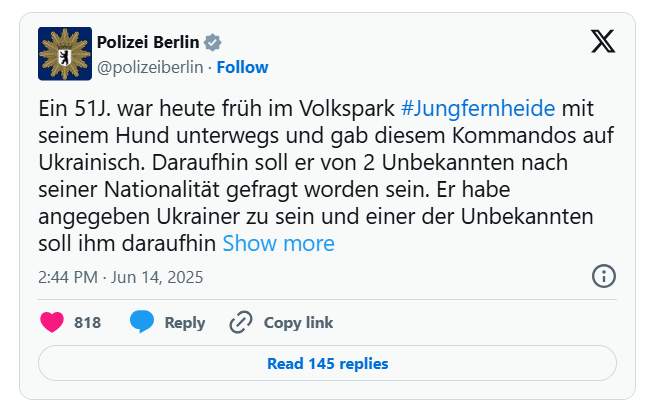Open the #Jungfernheide hashtag

[478, 108]
